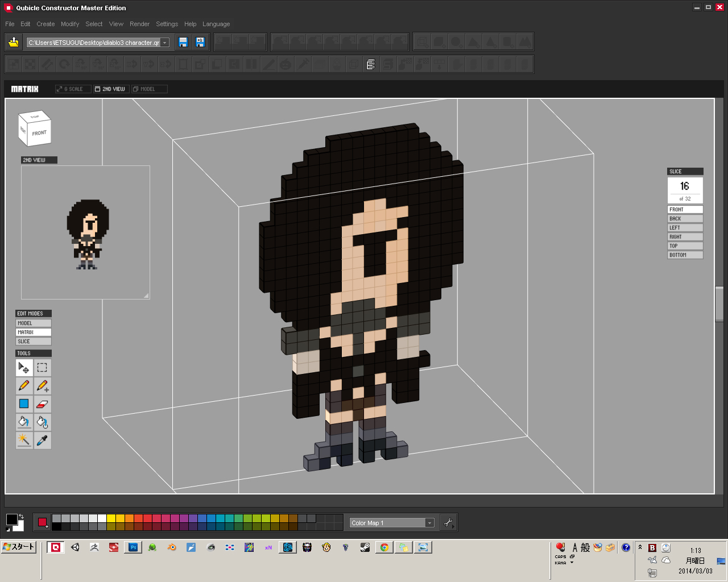
Task: Open the Language menu
Action: tap(216, 24)
